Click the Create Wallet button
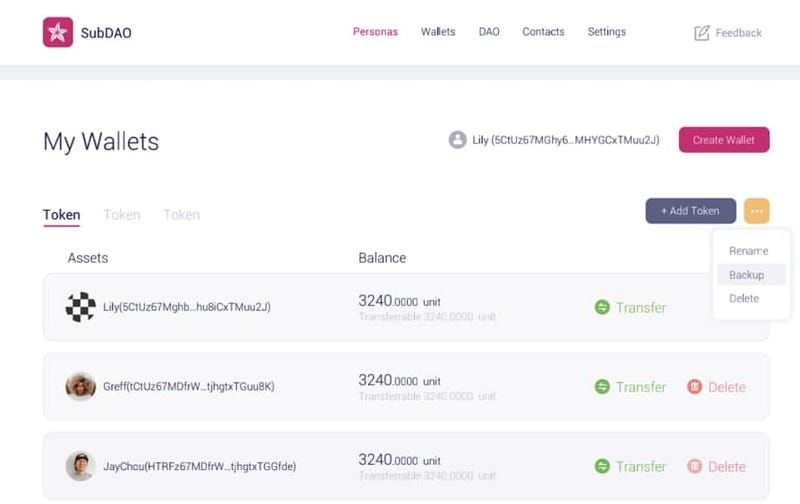The width and height of the screenshot is (800, 504). (x=724, y=140)
